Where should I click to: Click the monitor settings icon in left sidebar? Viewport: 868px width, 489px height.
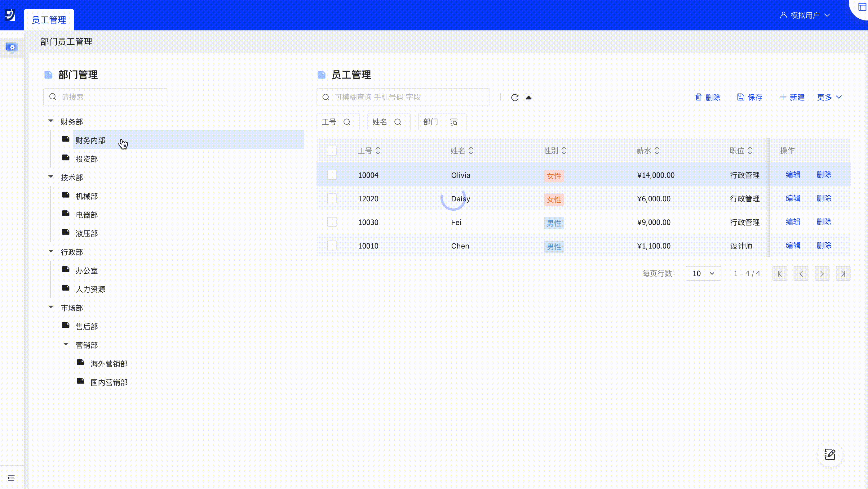tap(12, 47)
